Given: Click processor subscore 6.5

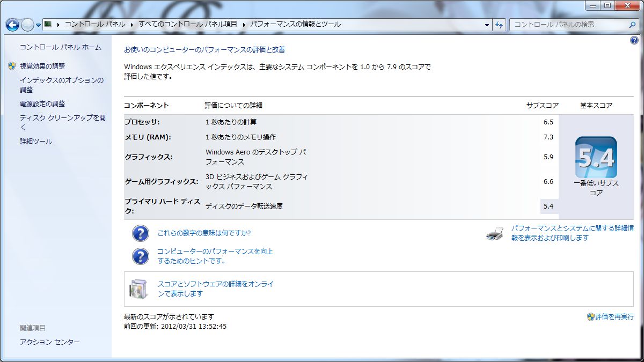Looking at the screenshot, I should click(548, 122).
